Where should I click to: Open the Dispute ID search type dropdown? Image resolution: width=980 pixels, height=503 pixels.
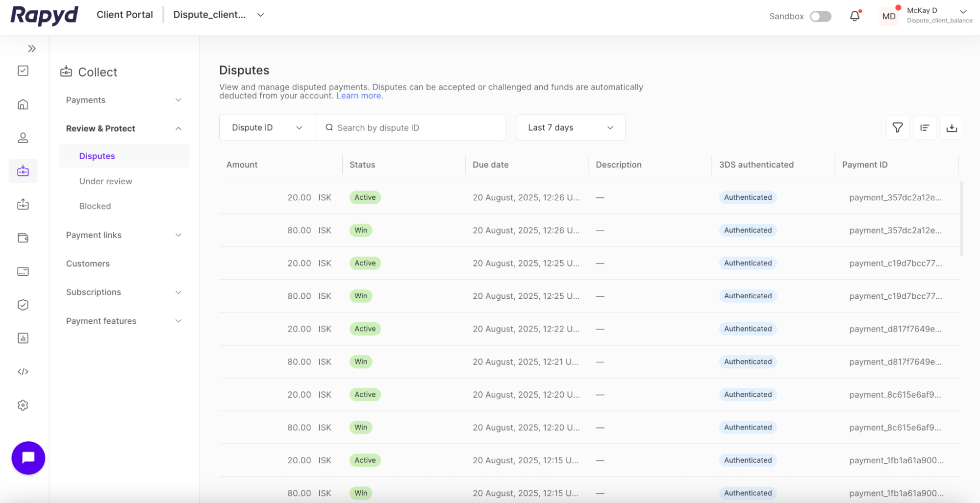click(x=266, y=127)
